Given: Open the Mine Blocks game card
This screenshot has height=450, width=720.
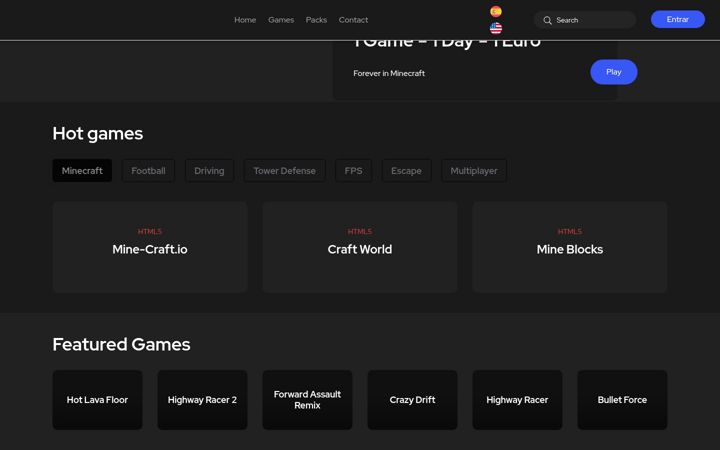Looking at the screenshot, I should click(570, 247).
